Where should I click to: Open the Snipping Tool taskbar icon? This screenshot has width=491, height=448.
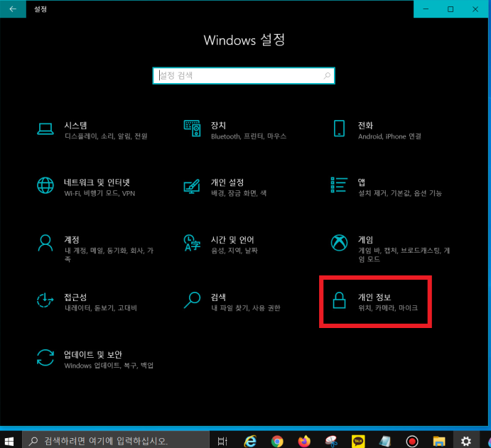pos(331,442)
